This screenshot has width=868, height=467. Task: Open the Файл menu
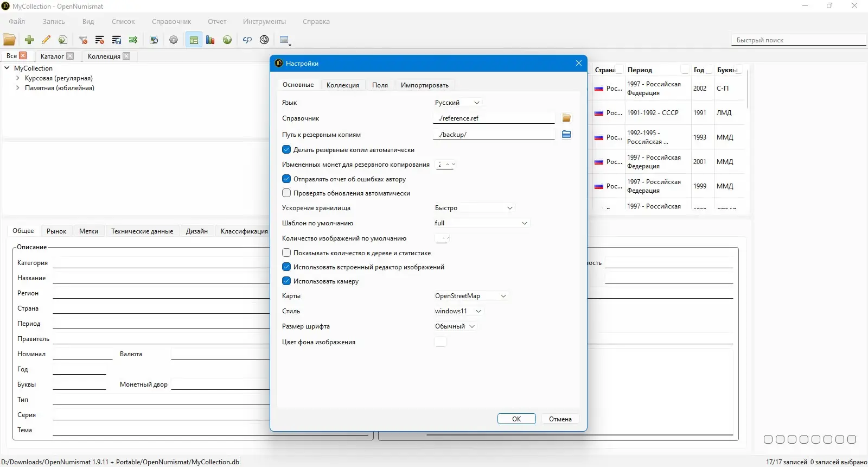click(x=17, y=22)
